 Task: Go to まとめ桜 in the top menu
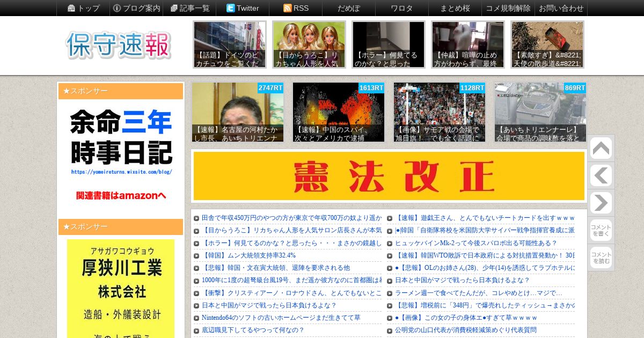tap(455, 8)
